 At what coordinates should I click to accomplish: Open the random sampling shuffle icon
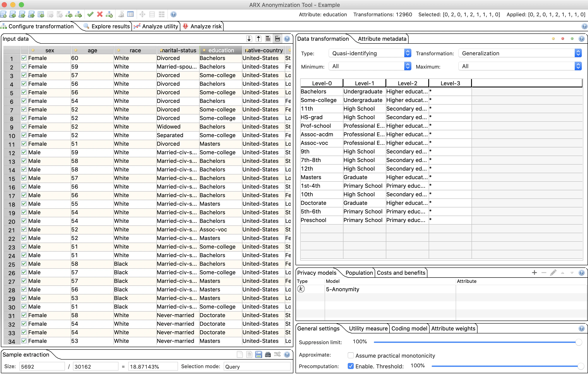click(277, 354)
